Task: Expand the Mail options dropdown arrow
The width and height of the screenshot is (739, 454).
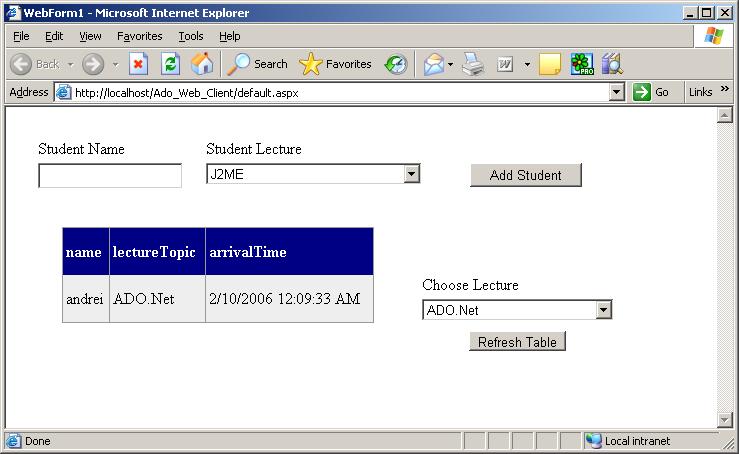Action: pyautogui.click(x=451, y=64)
